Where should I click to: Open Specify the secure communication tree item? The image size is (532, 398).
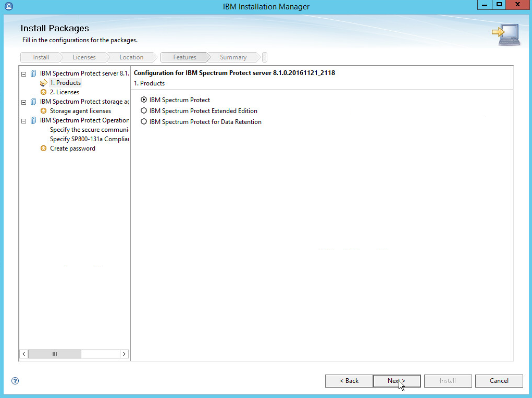pyautogui.click(x=89, y=130)
